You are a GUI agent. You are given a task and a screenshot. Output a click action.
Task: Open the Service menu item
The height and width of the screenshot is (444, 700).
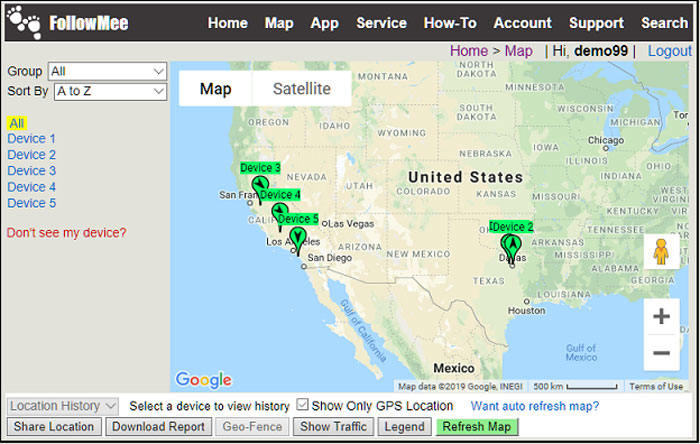(x=381, y=23)
